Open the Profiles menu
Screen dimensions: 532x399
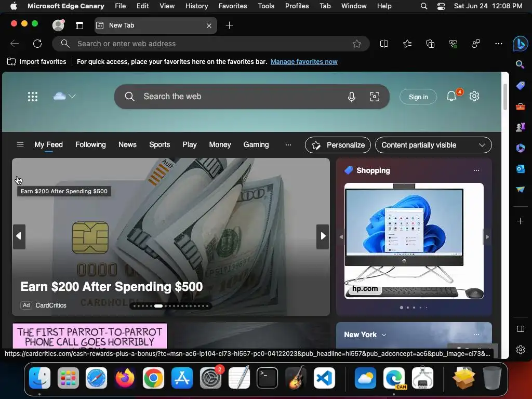point(297,6)
